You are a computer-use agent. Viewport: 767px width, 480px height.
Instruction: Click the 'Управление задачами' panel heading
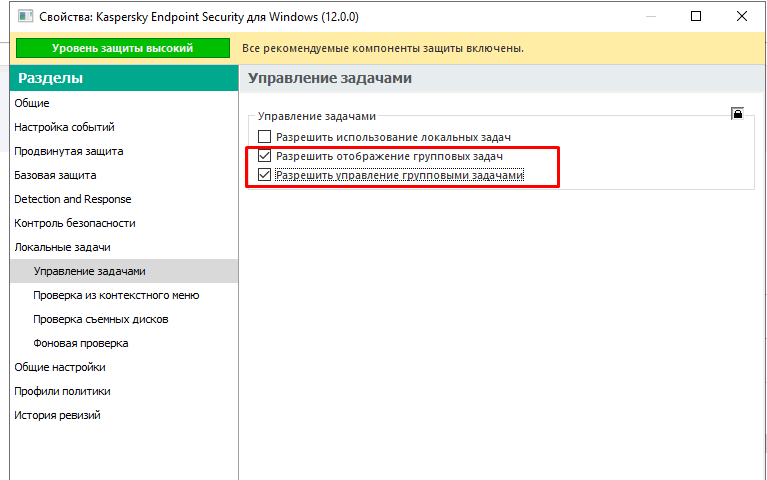coord(330,78)
